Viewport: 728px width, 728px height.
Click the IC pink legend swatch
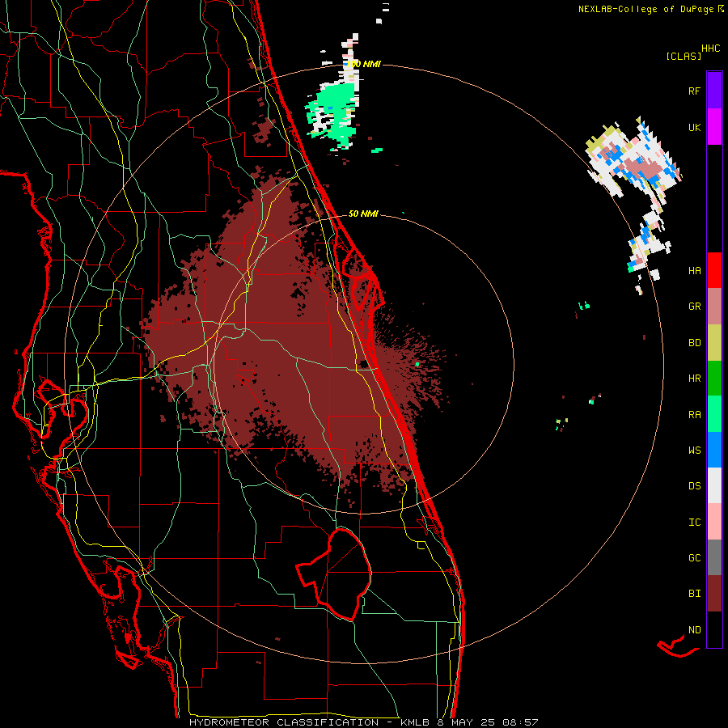pos(714,522)
